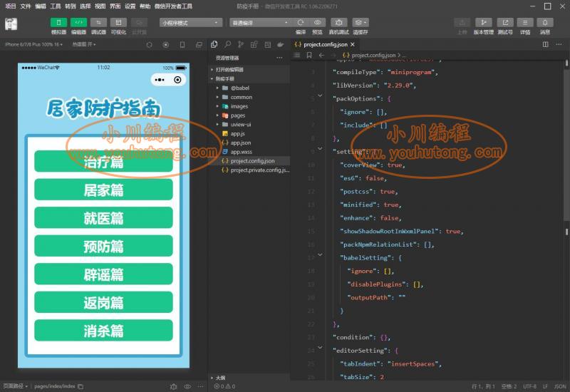This screenshot has width=570, height=392.
Task: Open the 详情 details panel
Action: [x=525, y=23]
